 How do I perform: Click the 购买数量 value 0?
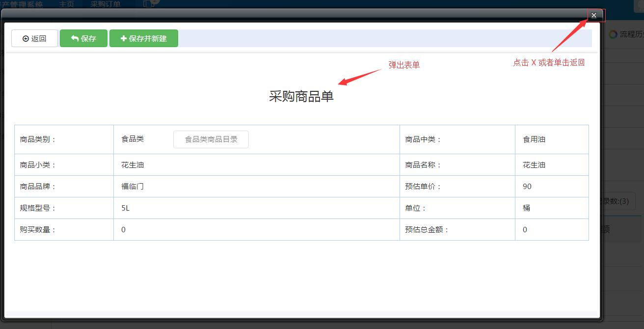(x=123, y=230)
